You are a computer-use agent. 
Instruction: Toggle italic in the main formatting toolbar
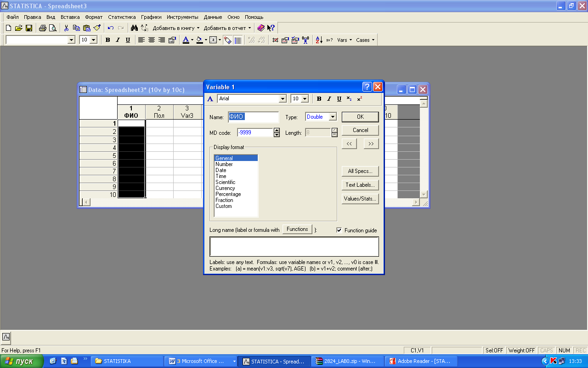(x=118, y=40)
